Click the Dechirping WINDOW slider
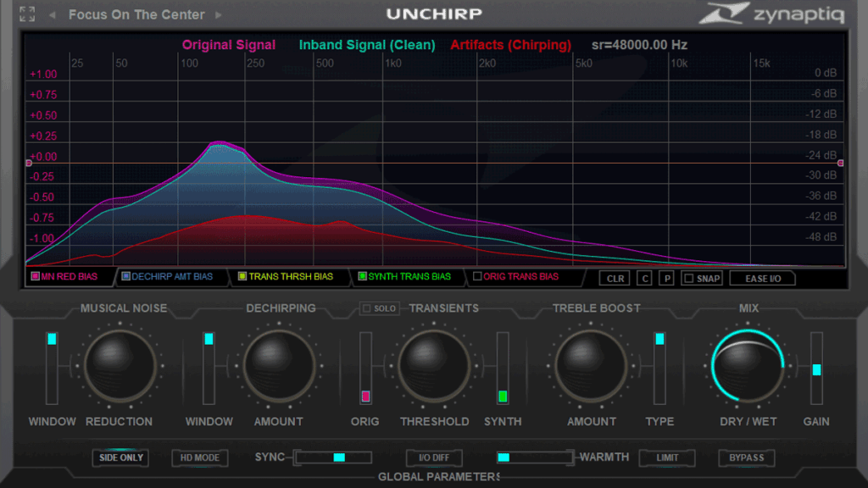 (x=209, y=368)
